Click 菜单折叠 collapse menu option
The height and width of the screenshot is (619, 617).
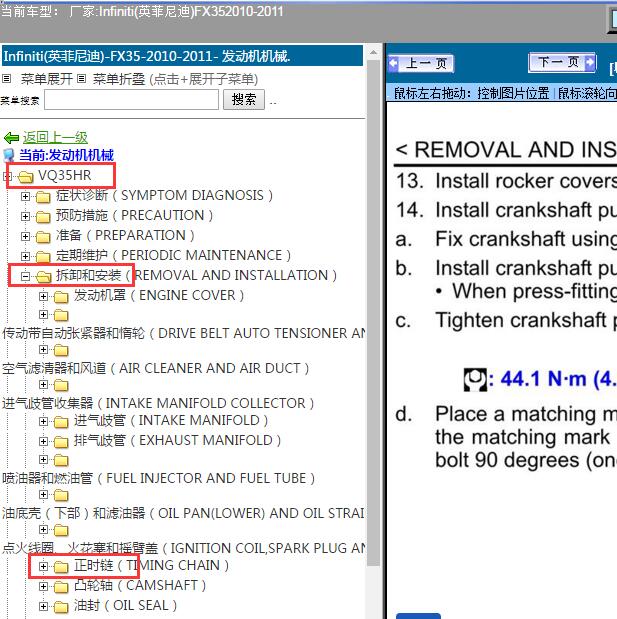click(x=119, y=79)
